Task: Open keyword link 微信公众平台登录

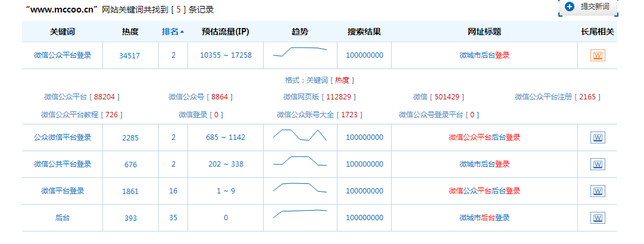Action: (62, 55)
